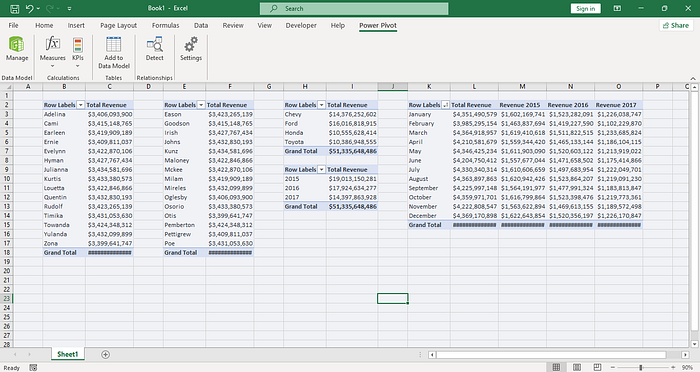700x372 pixels.
Task: Save the workbook using the disk icon
Action: [x=14, y=8]
